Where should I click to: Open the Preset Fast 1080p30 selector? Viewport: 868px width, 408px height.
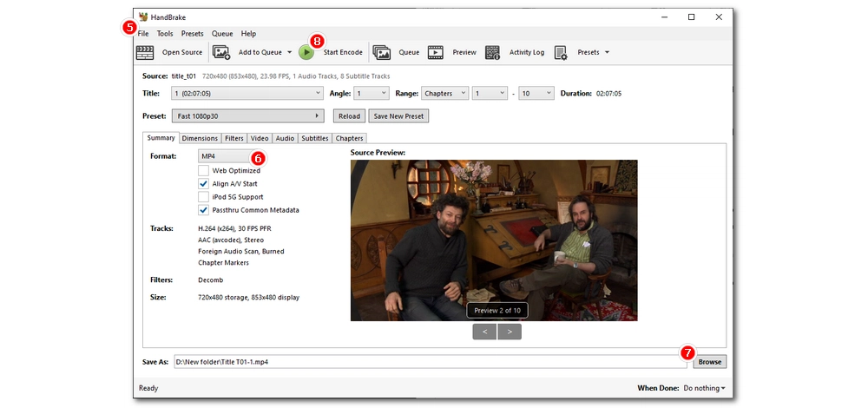pos(247,116)
